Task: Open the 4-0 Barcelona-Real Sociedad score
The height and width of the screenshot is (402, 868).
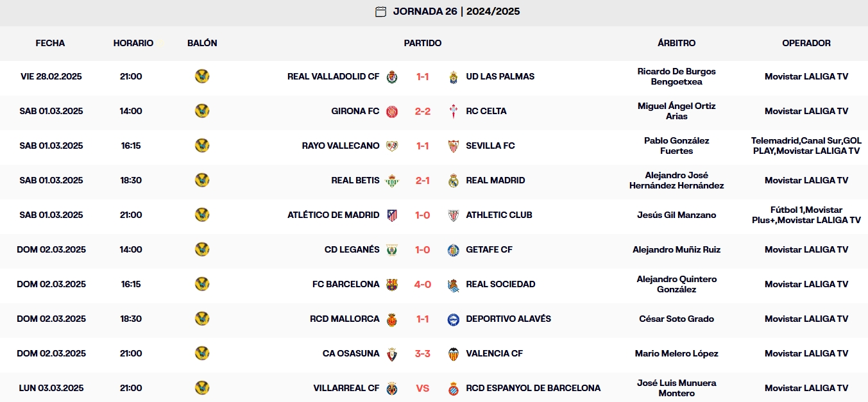Action: [423, 284]
